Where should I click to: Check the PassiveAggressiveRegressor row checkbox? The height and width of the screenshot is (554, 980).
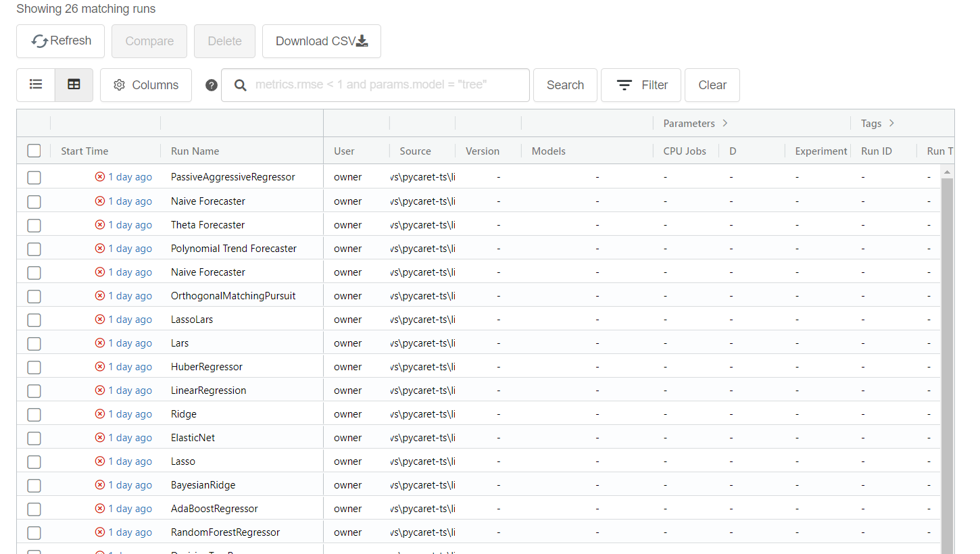tap(34, 178)
